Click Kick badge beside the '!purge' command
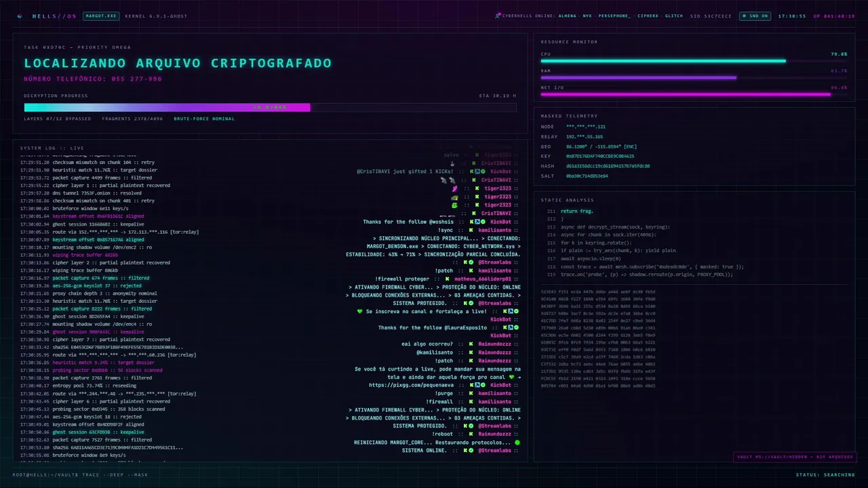The height and width of the screenshot is (488, 868). [471, 393]
